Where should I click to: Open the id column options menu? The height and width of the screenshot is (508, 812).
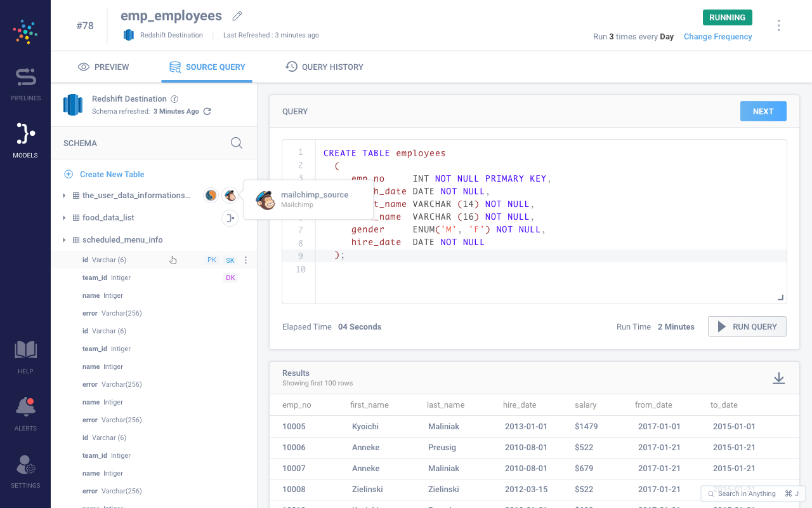point(246,260)
